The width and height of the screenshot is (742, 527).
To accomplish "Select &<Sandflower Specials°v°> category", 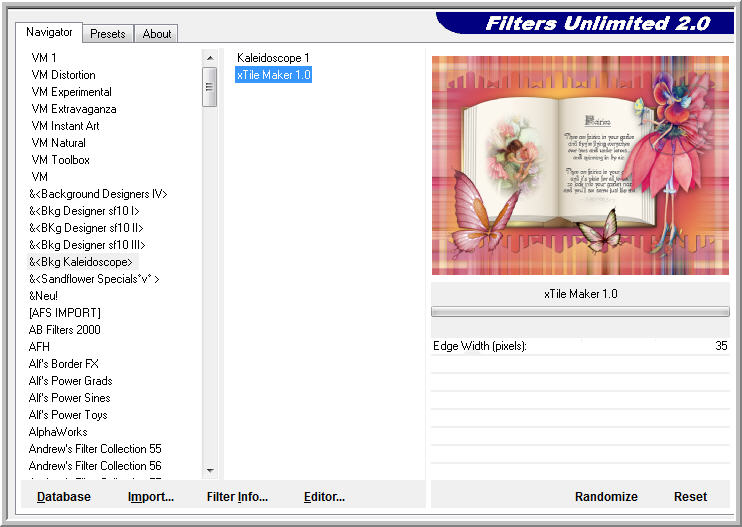I will (94, 279).
